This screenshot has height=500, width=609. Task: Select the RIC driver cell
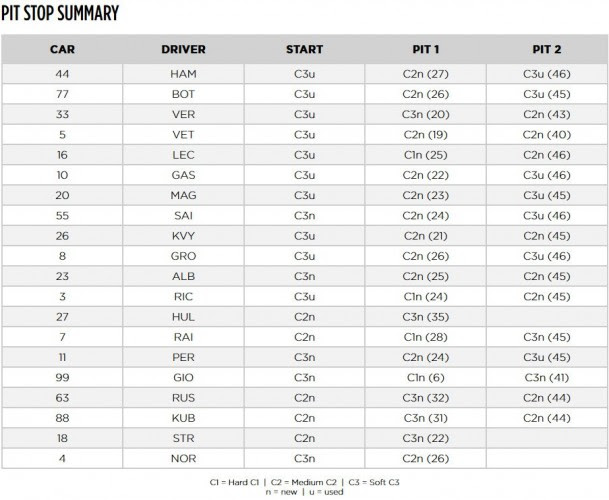point(183,296)
